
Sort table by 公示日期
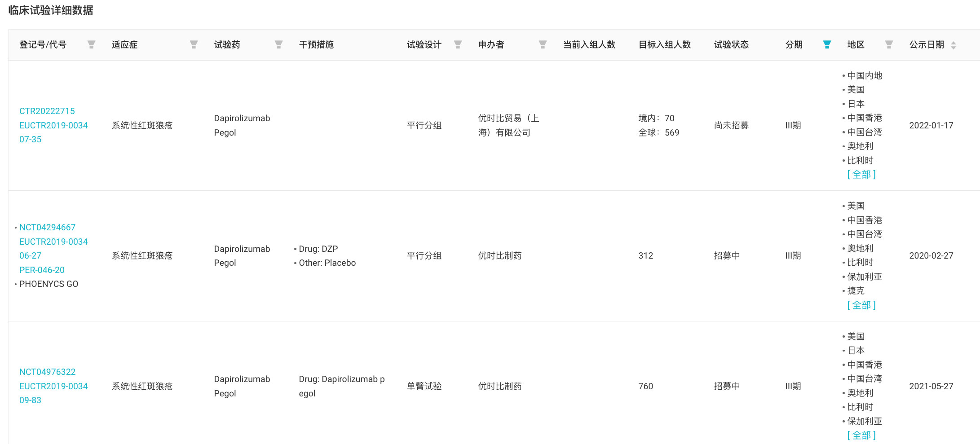953,45
